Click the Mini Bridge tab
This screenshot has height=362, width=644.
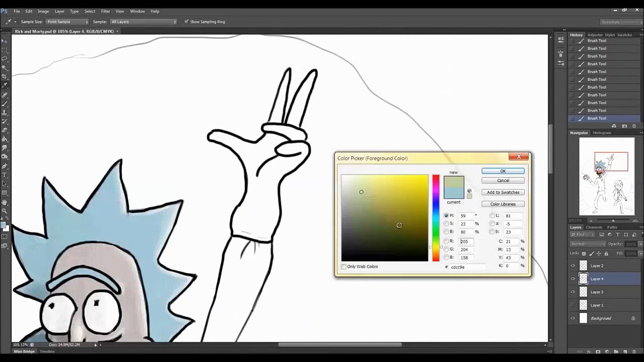pos(24,351)
